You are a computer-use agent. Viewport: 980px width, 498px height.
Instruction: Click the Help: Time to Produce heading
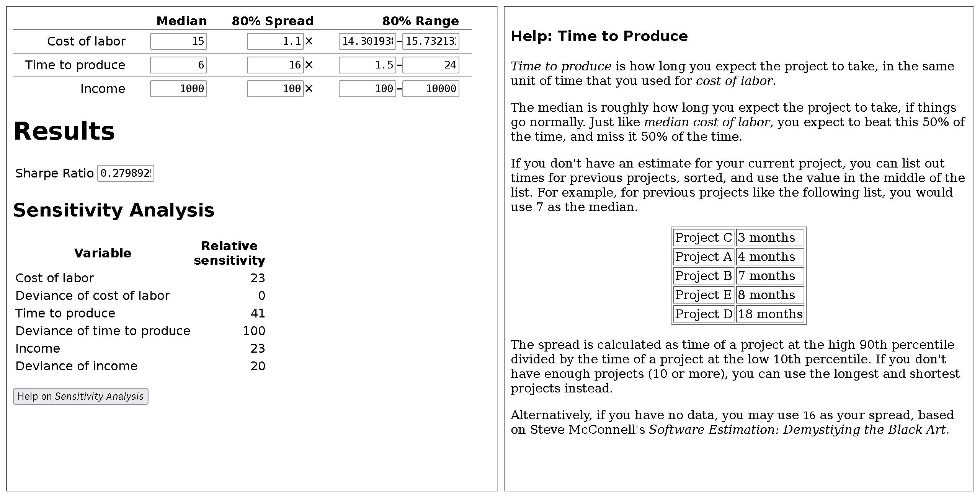point(599,36)
